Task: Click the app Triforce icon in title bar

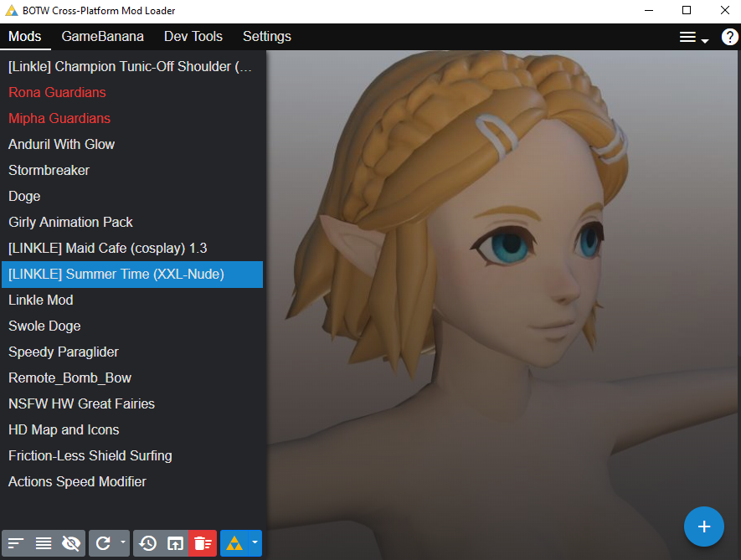Action: click(x=12, y=10)
